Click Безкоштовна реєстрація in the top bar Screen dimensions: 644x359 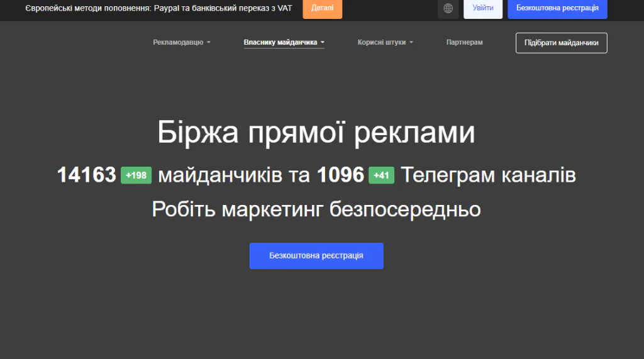tap(557, 8)
